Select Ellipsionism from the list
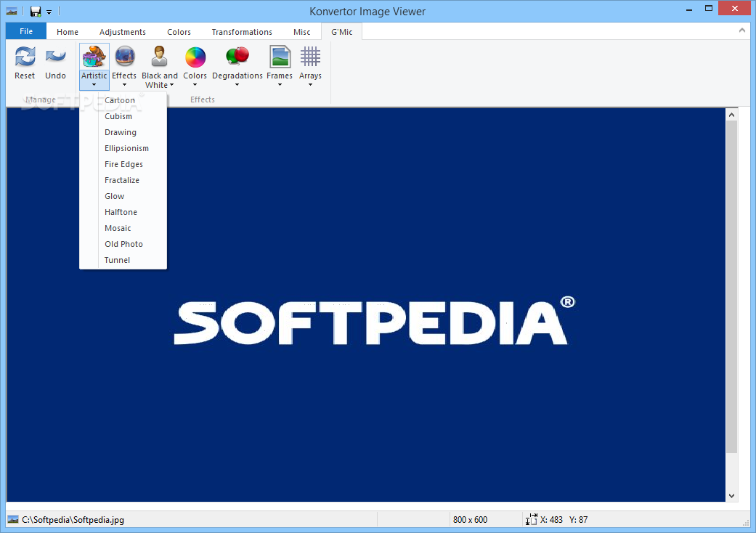Screen dimensions: 756x533 click(123, 148)
